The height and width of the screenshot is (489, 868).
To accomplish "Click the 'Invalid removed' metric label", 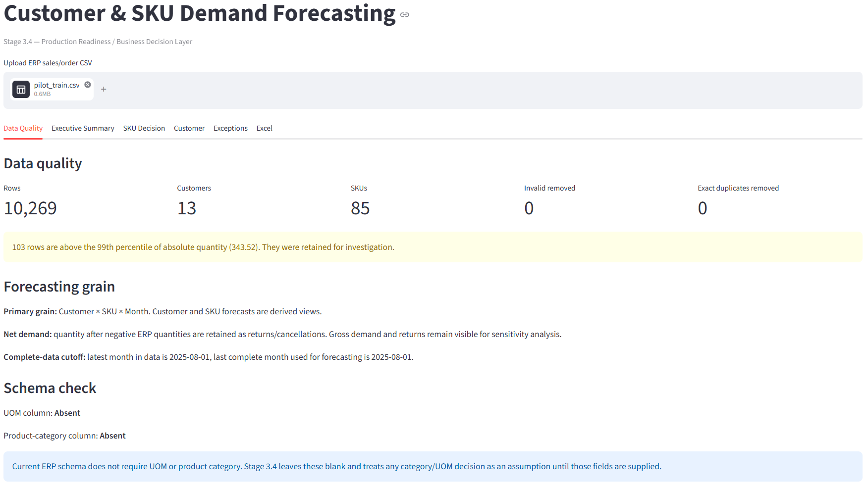I will [550, 188].
